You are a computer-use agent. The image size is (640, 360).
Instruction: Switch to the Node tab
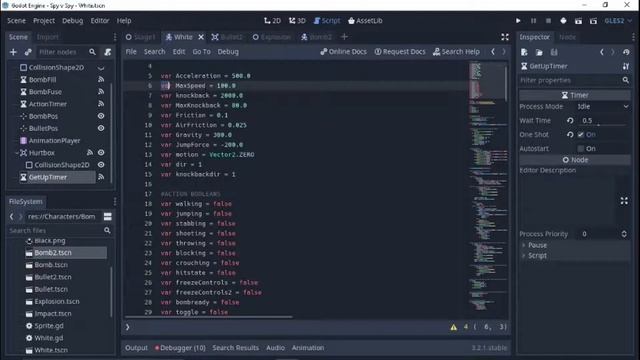pyautogui.click(x=567, y=37)
